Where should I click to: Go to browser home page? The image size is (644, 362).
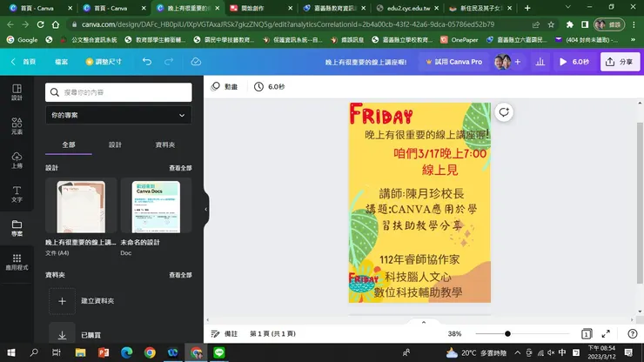[x=56, y=24]
